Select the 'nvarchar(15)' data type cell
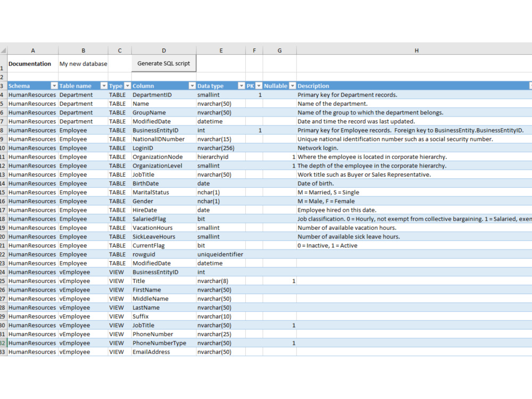The image size is (532, 399). tap(221, 139)
